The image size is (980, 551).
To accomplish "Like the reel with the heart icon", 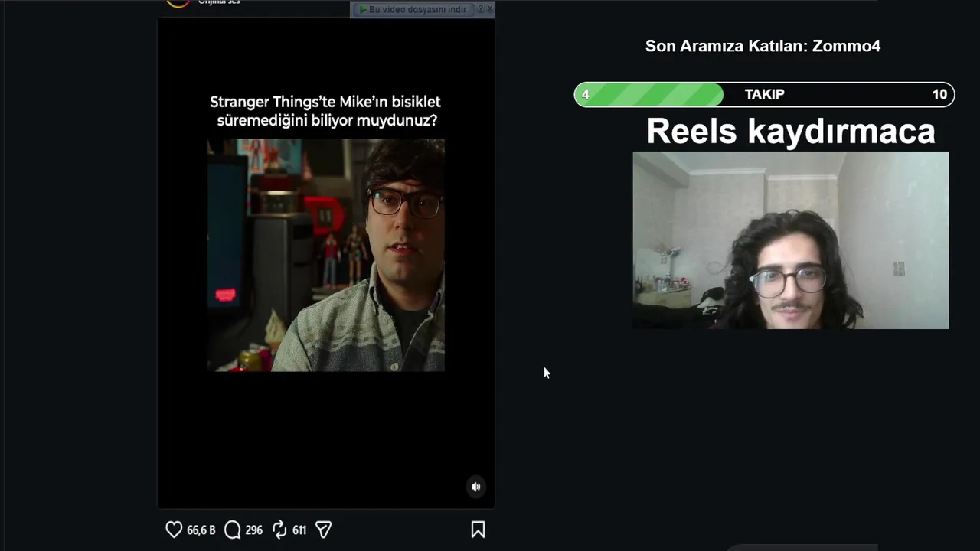I will tap(174, 530).
